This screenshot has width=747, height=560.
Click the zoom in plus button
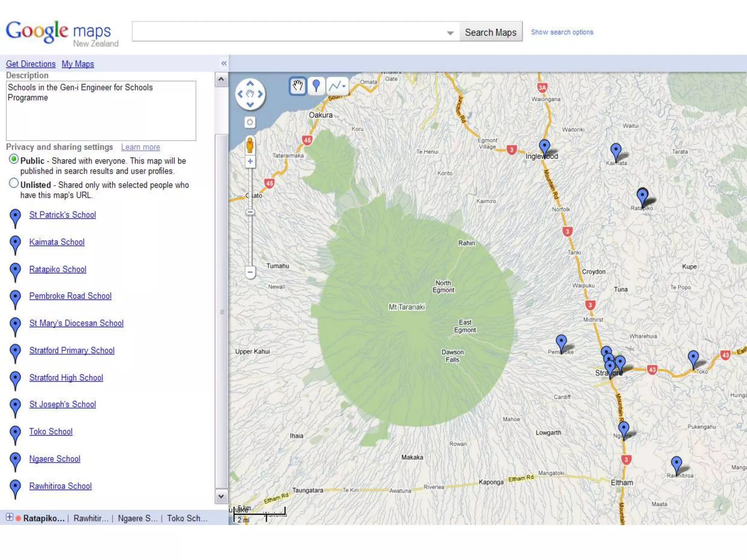coord(250,161)
